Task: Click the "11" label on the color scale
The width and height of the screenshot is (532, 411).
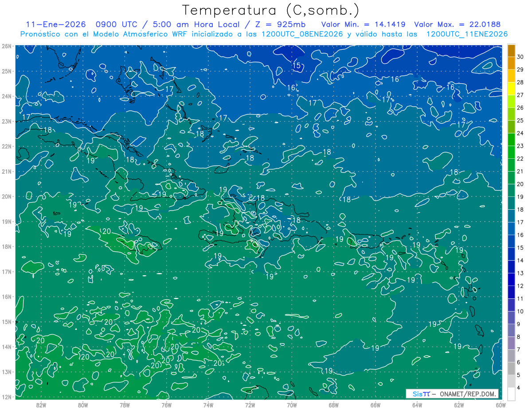Action: click(520, 298)
